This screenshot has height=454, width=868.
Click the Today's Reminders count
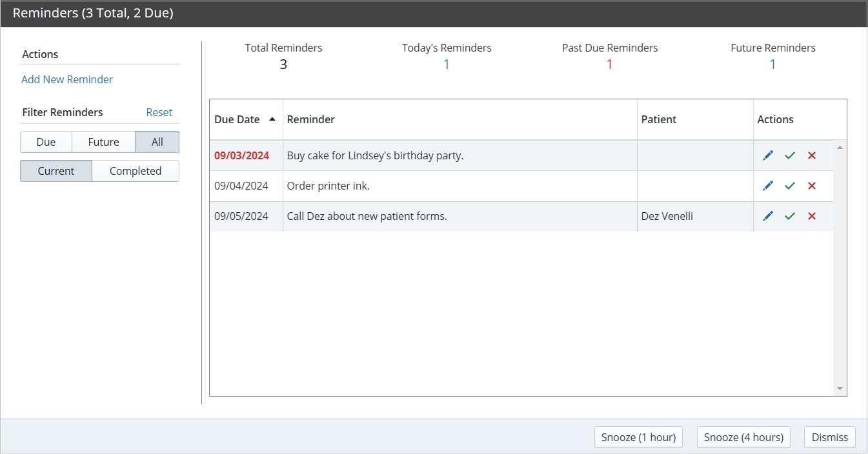point(447,64)
